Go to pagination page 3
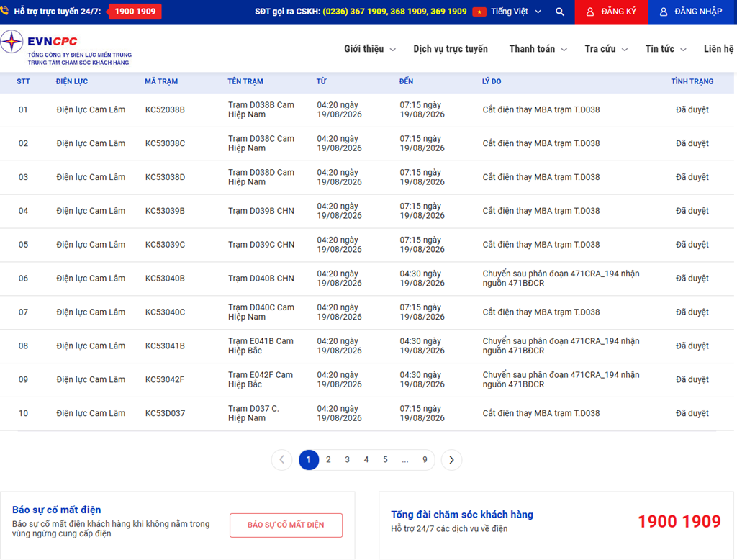Screen dimensions: 737x560 pyautogui.click(x=347, y=460)
